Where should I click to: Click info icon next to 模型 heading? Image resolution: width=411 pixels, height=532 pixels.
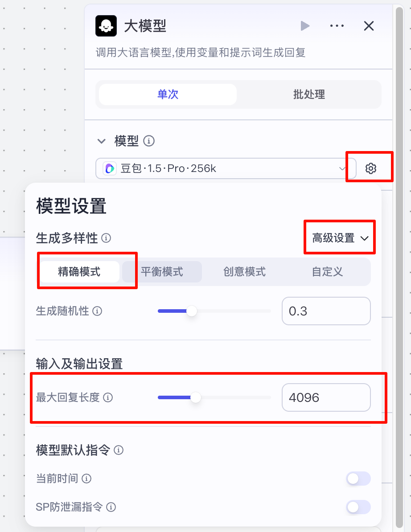[149, 141]
